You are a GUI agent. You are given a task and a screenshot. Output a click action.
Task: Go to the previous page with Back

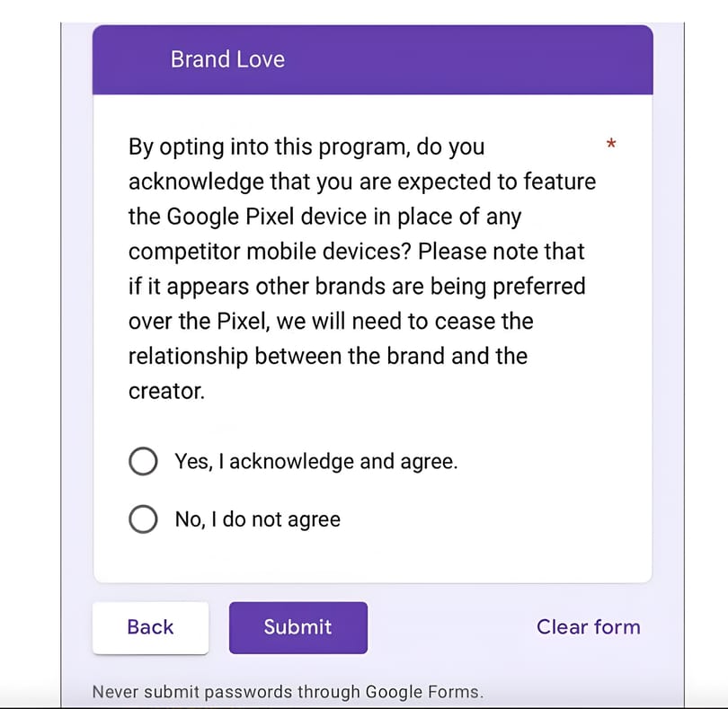click(x=150, y=628)
